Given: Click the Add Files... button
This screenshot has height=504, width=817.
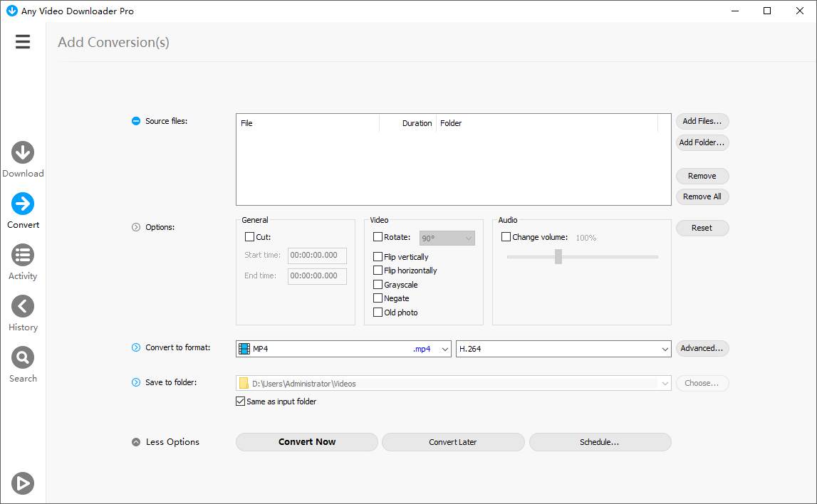Looking at the screenshot, I should pos(702,121).
